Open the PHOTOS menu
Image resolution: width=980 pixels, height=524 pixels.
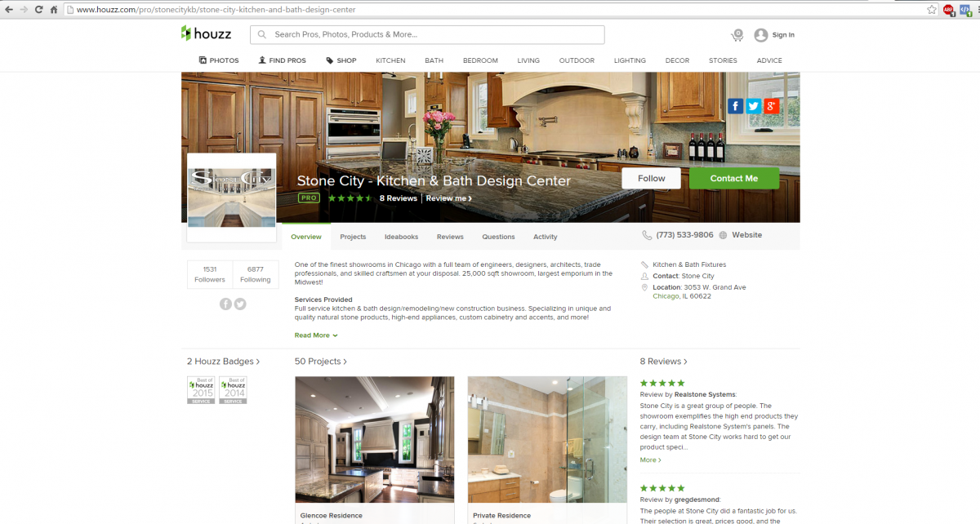(219, 60)
